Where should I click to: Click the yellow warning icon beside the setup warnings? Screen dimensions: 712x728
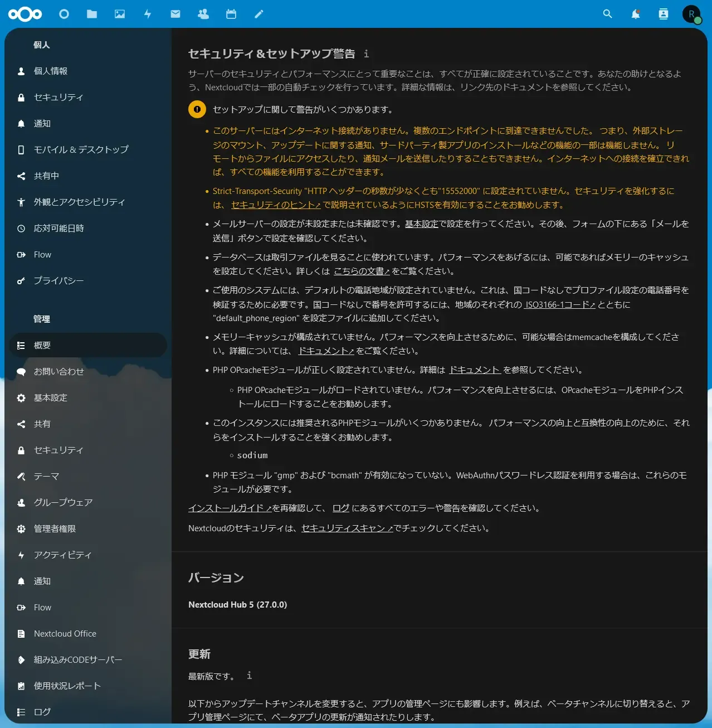(197, 109)
